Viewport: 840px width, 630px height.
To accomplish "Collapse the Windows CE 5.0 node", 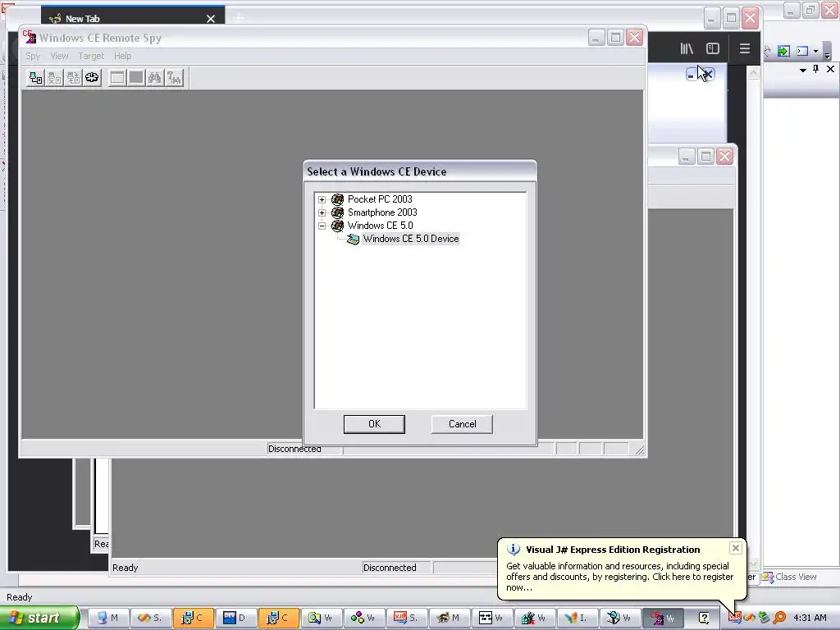I will pos(322,226).
